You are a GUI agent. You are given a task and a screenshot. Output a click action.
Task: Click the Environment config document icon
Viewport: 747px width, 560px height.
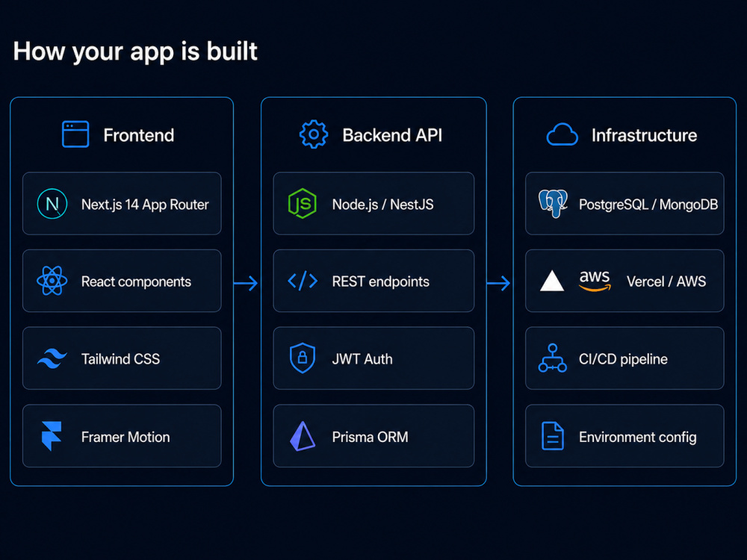click(x=553, y=436)
